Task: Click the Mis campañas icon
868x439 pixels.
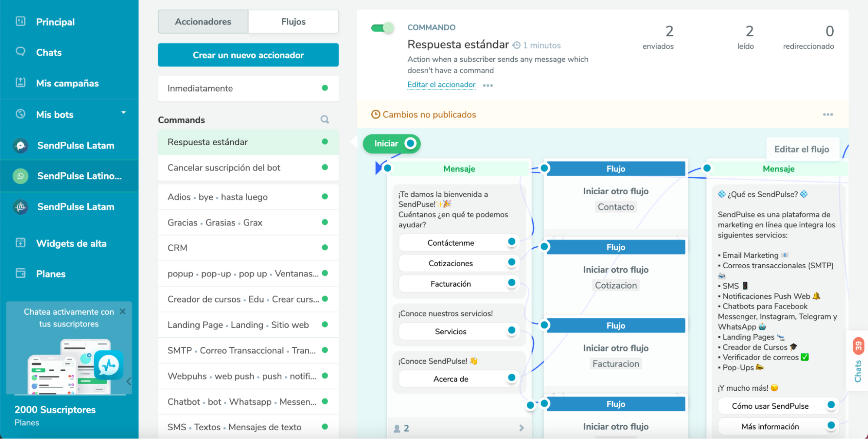Action: (x=20, y=82)
